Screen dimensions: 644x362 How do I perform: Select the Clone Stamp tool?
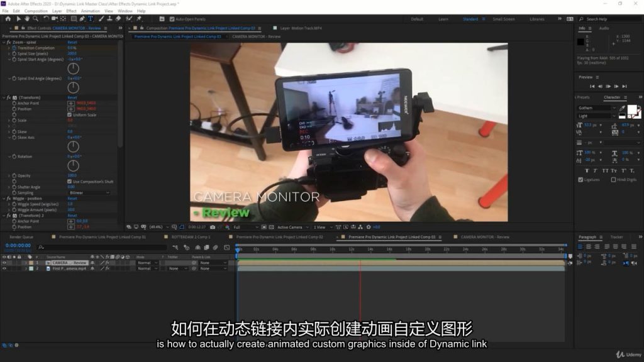tap(109, 19)
